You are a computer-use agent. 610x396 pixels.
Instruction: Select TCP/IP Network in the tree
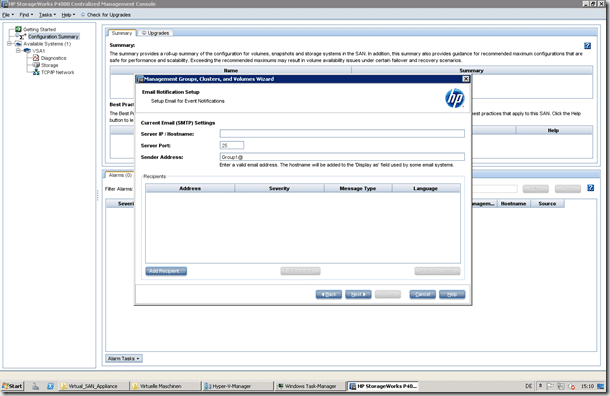58,72
